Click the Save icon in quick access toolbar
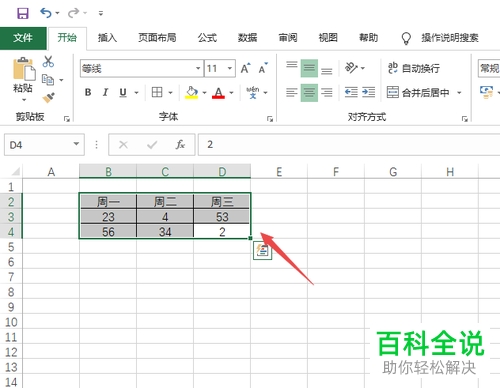The width and height of the screenshot is (500, 388). (x=23, y=13)
